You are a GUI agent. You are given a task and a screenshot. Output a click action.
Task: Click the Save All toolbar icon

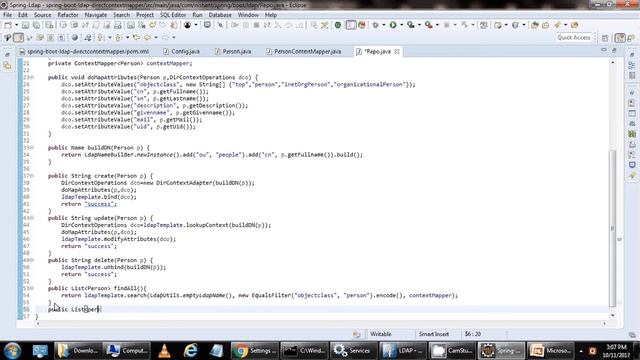(36, 25)
